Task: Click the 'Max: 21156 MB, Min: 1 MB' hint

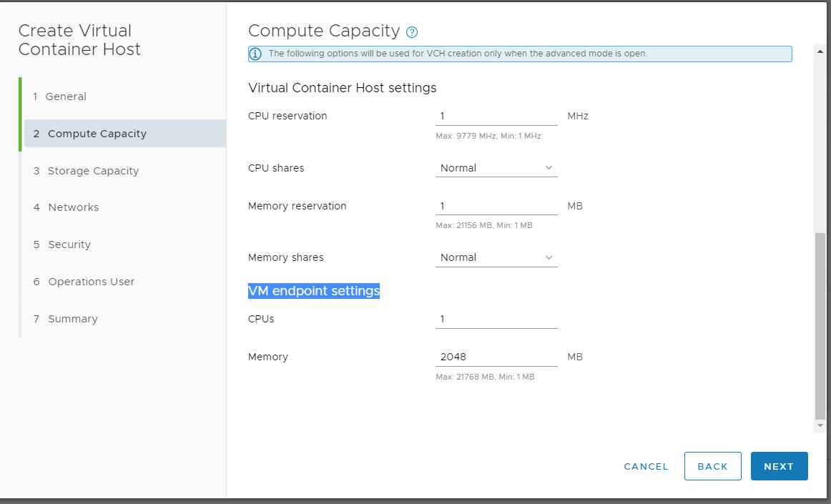Action: pyautogui.click(x=484, y=225)
